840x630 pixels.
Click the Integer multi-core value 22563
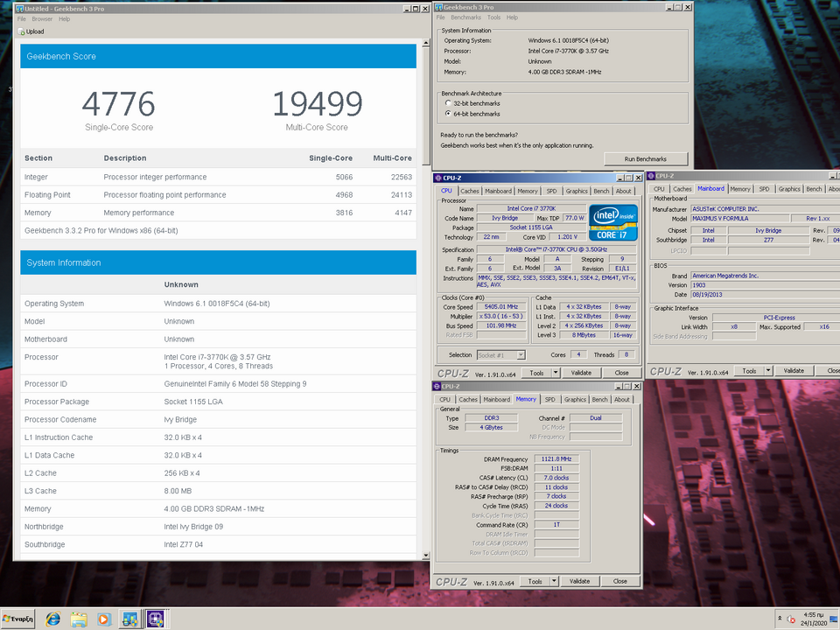click(402, 177)
